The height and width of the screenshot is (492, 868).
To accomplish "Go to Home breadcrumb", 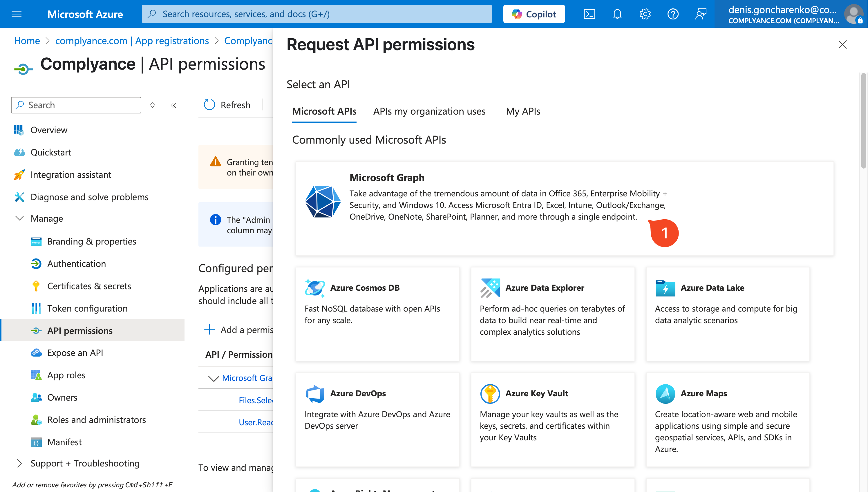I will tap(27, 41).
